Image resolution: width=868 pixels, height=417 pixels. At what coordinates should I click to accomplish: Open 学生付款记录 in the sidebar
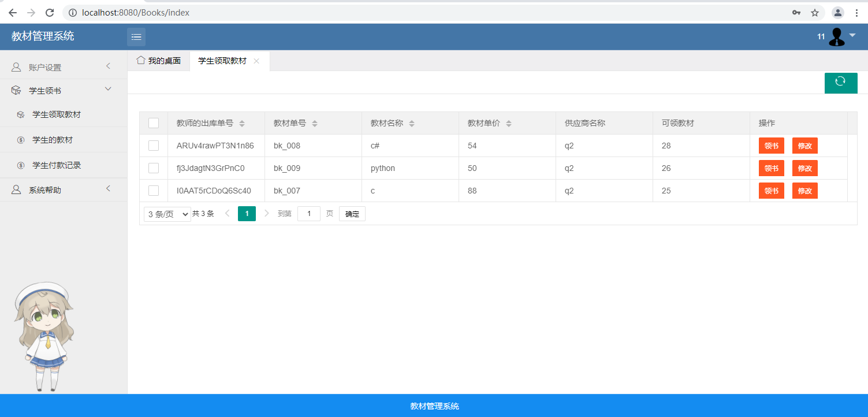57,165
